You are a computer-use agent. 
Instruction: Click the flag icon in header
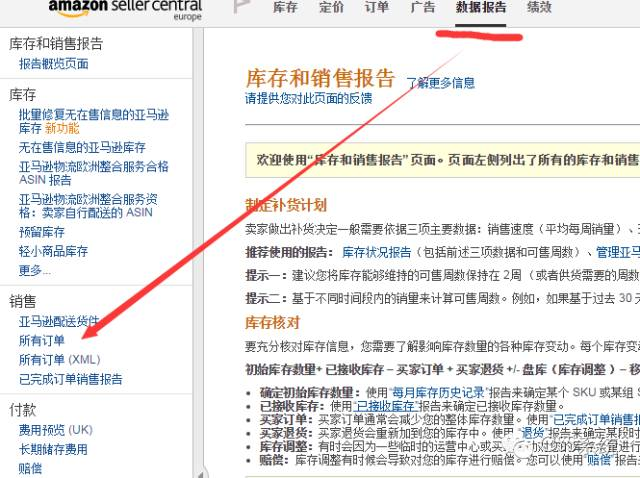242,6
